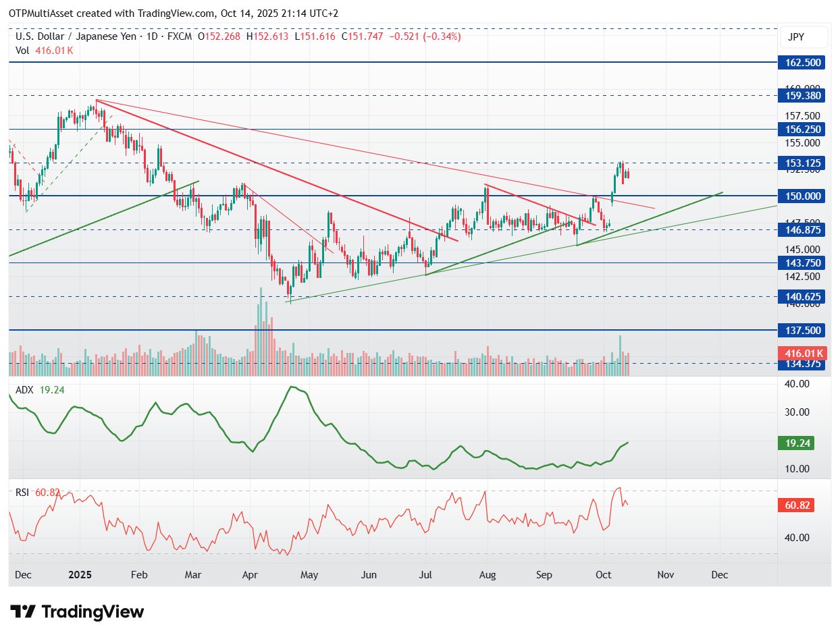The width and height of the screenshot is (840, 637).
Task: Click the 137.500 price level label
Action: (803, 330)
